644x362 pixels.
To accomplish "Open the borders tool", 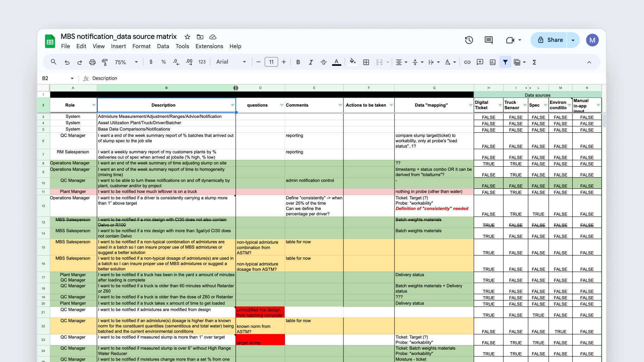I will [x=366, y=62].
